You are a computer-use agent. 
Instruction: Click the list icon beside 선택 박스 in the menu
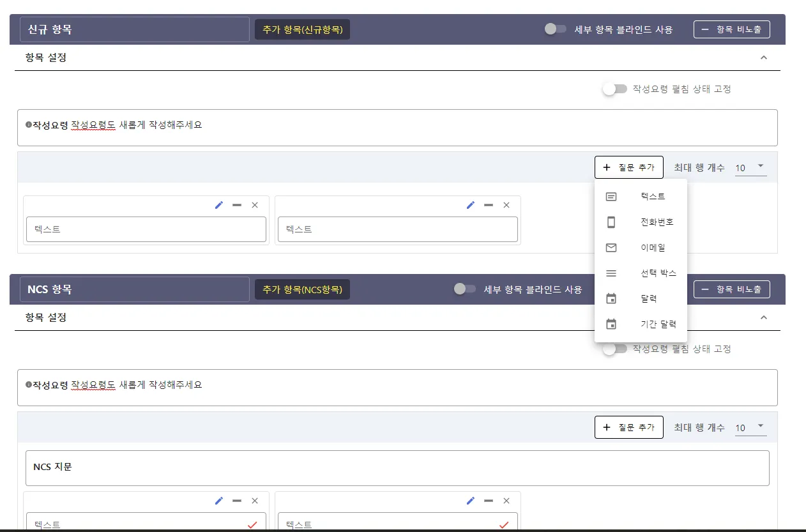click(611, 273)
